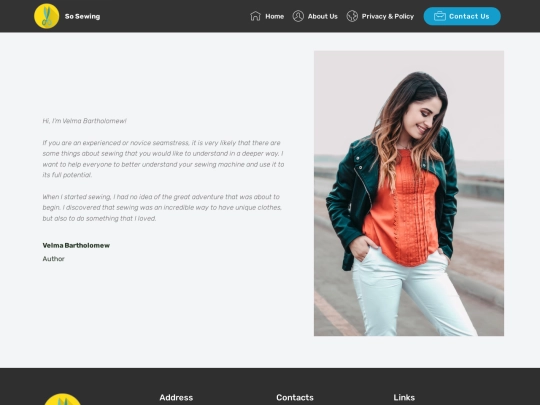Go to the About Us page
The width and height of the screenshot is (540, 405).
coord(323,16)
